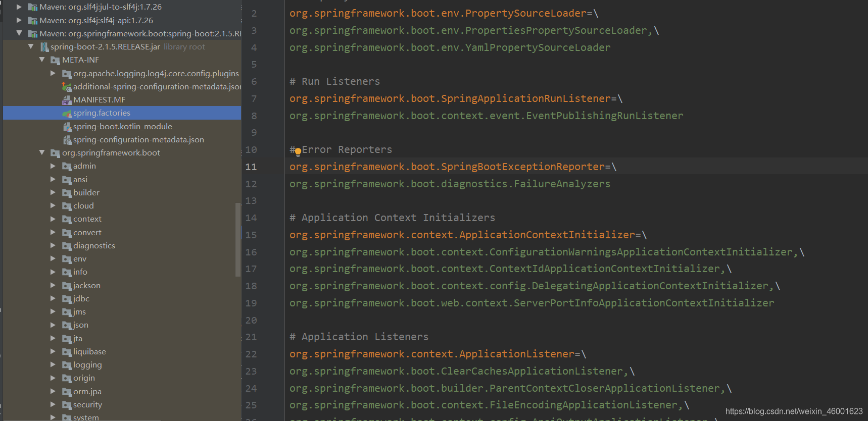Click the ContextIdApplicationContextInitializer line
868x421 pixels.
coord(510,269)
